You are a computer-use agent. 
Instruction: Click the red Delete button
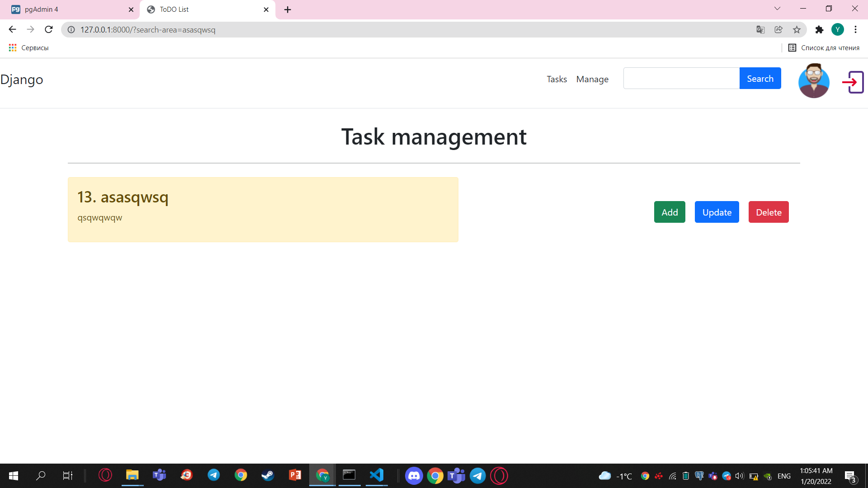[769, 212]
